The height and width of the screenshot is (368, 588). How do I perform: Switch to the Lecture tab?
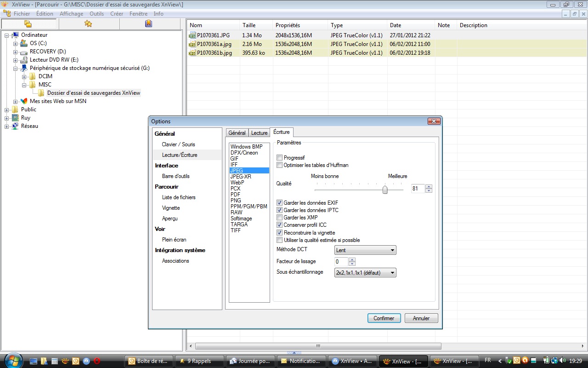(259, 133)
